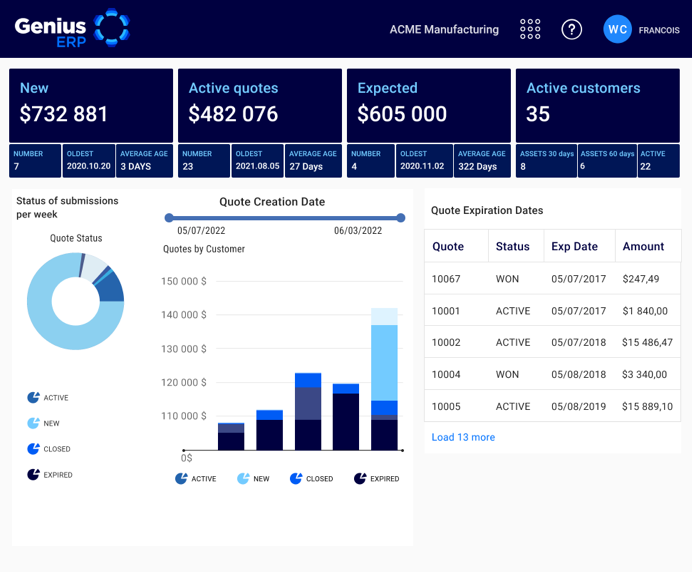Image resolution: width=692 pixels, height=572 pixels.
Task: Select quote 10001 row number
Action: tap(446, 311)
